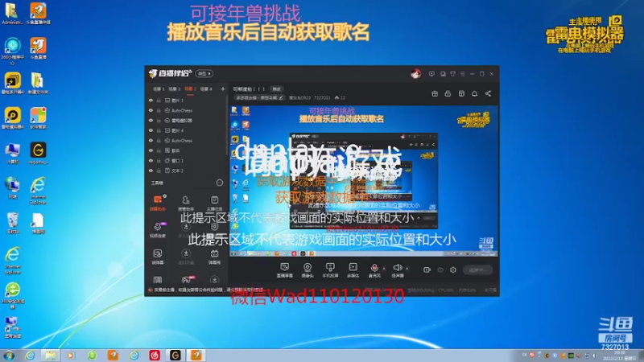Select the 文本 2 source row

(x=187, y=171)
